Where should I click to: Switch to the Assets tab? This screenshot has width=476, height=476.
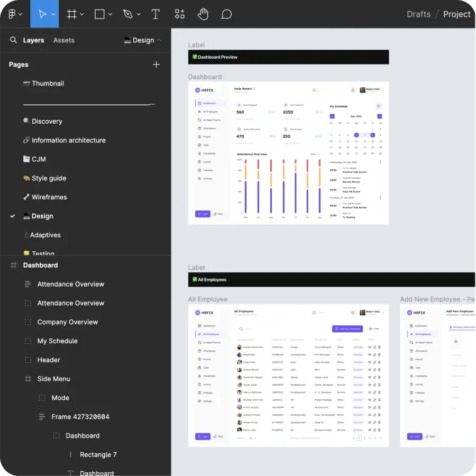point(63,40)
